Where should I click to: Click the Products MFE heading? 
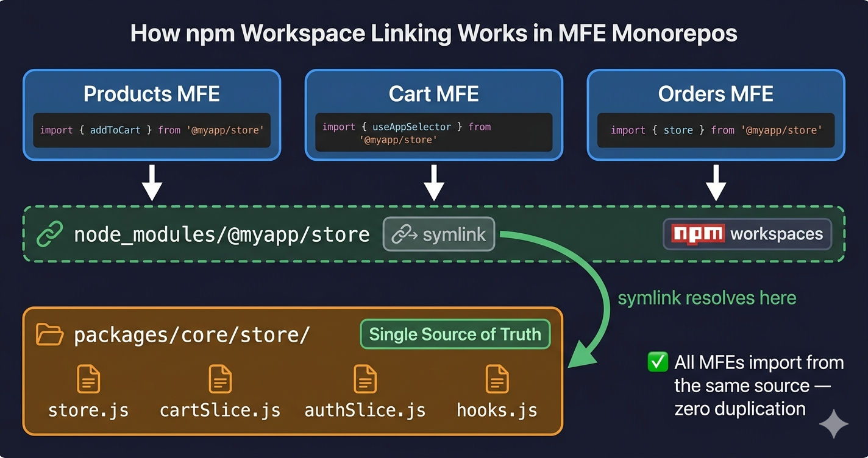pyautogui.click(x=152, y=94)
